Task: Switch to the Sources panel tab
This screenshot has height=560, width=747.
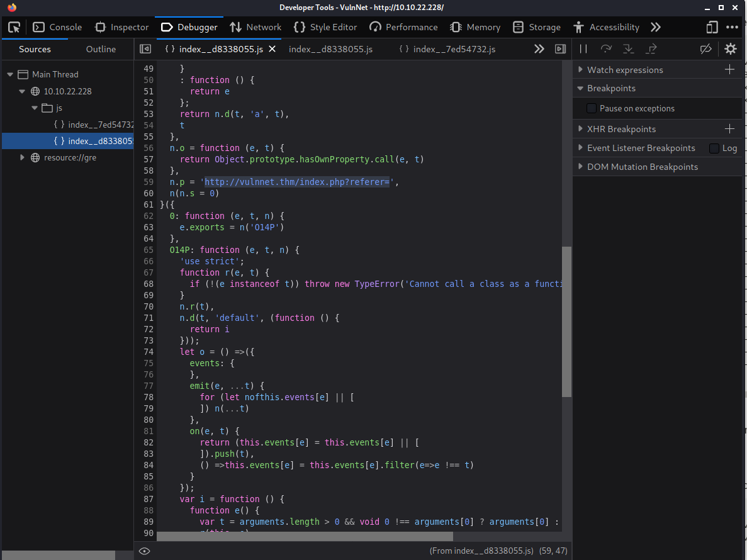Action: click(x=35, y=49)
